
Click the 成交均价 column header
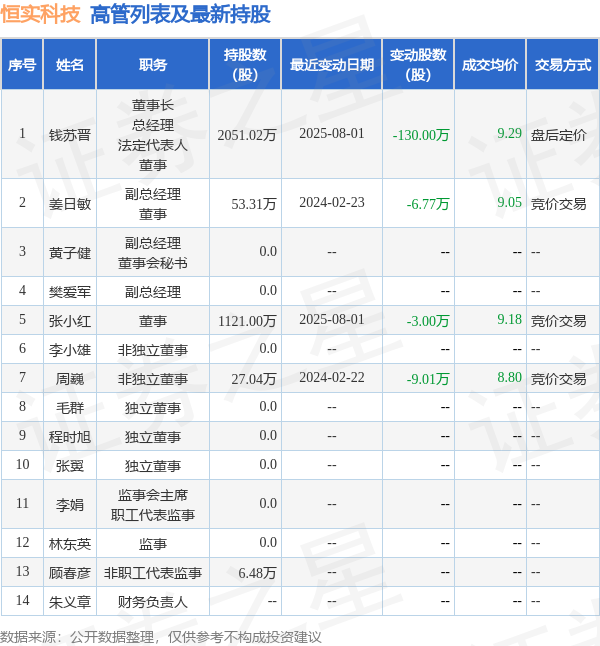490,65
